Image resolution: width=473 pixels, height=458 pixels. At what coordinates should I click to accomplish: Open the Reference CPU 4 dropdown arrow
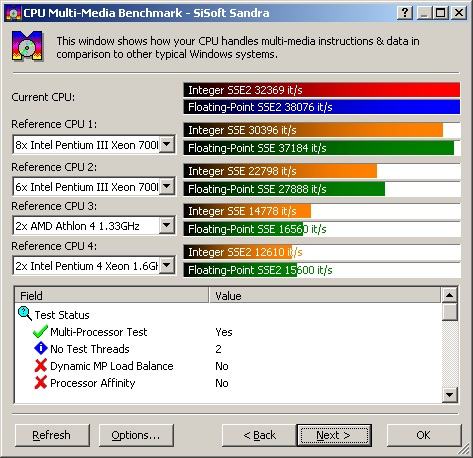[166, 265]
